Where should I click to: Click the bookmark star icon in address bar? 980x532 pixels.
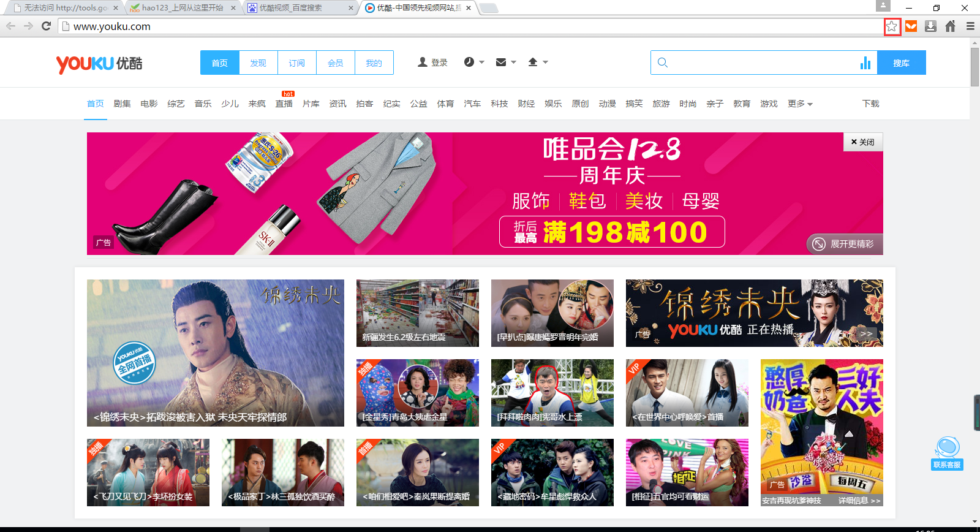pyautogui.click(x=892, y=26)
